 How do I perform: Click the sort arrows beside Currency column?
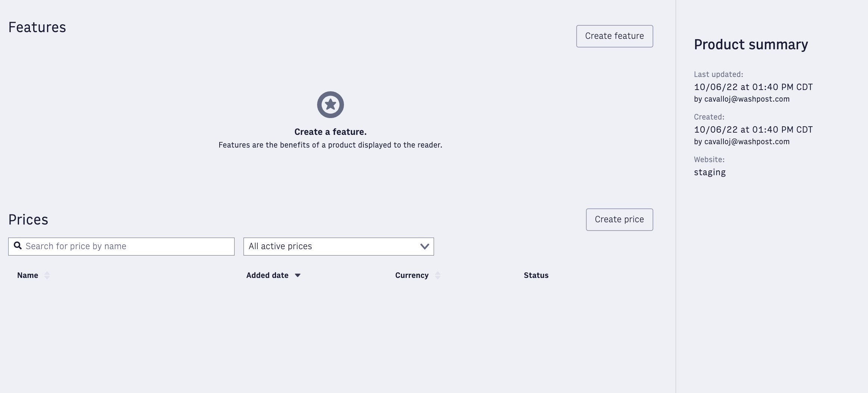pyautogui.click(x=438, y=275)
